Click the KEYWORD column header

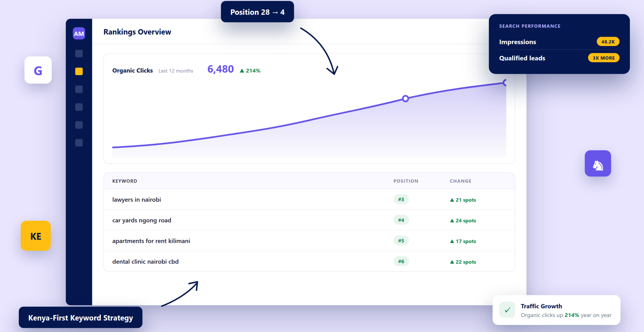(x=125, y=181)
